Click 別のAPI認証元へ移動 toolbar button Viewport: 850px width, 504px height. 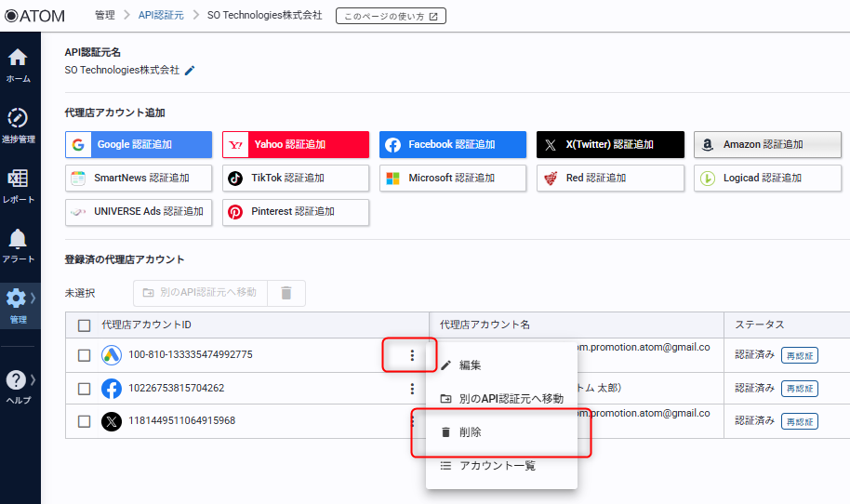[x=200, y=293]
